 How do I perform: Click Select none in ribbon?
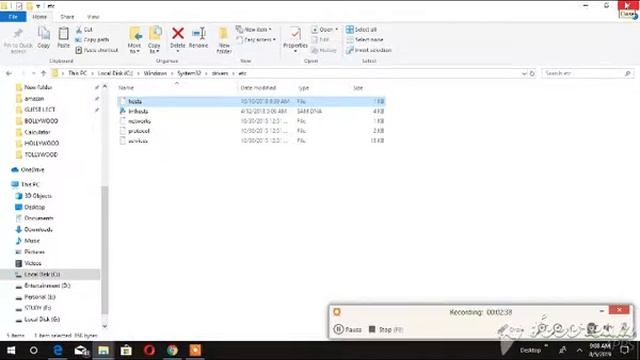click(364, 40)
